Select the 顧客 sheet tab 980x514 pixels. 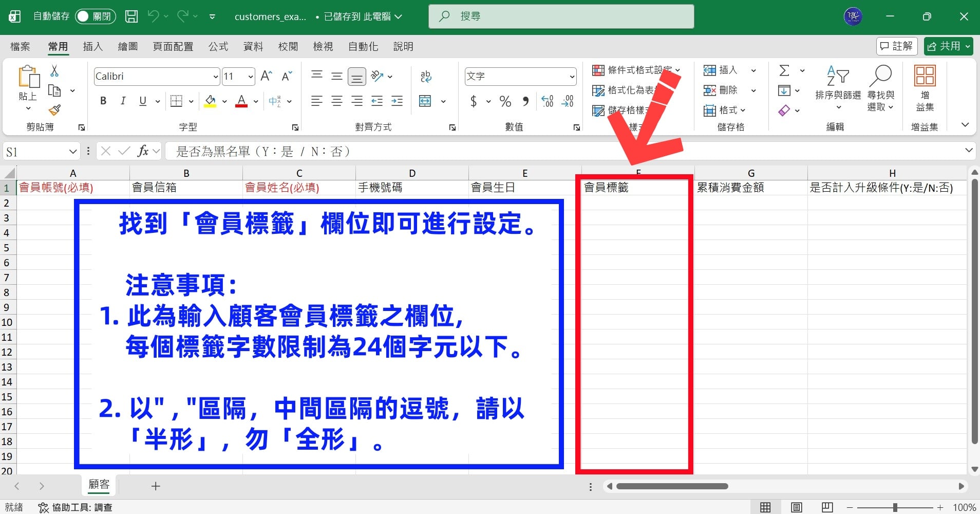99,485
